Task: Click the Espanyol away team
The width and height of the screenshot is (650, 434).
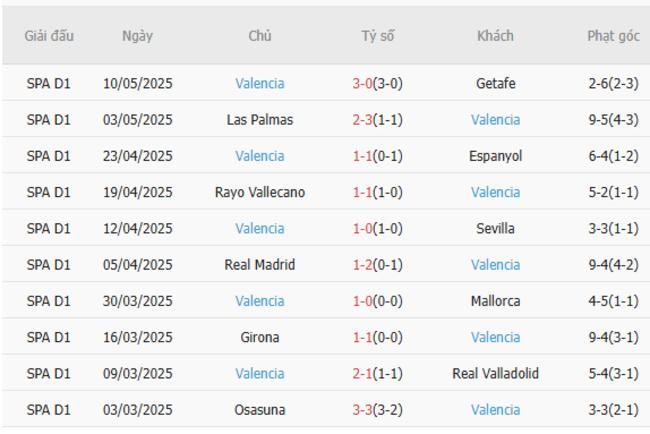Action: [496, 156]
